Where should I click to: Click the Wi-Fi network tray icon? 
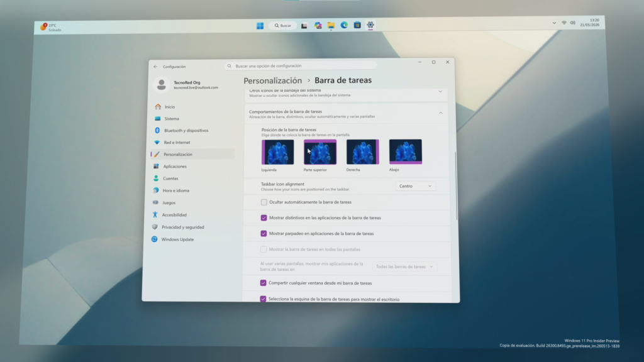[x=564, y=23]
